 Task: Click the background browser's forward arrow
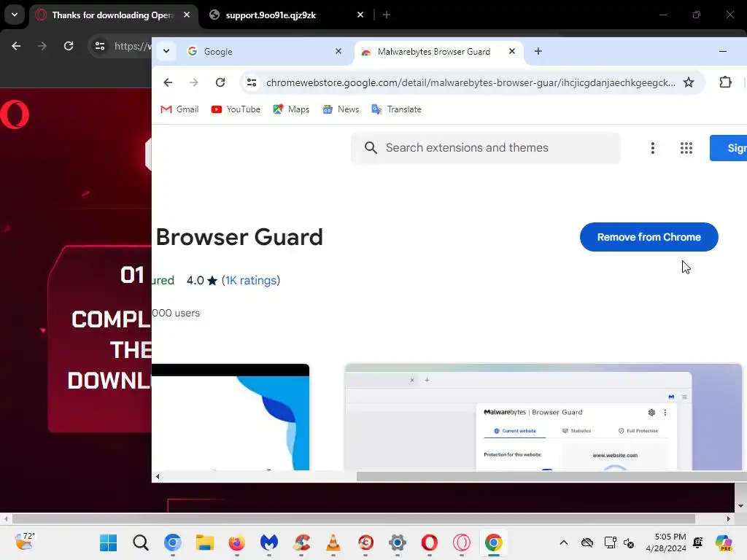42,46
